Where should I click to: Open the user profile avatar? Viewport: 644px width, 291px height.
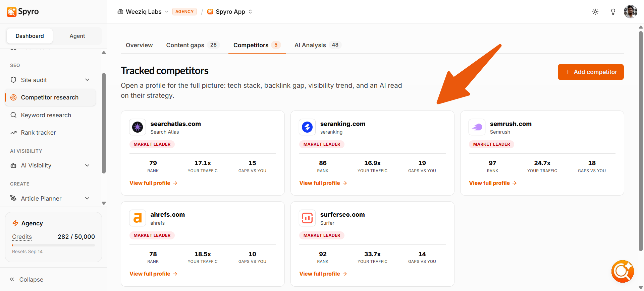pos(631,12)
